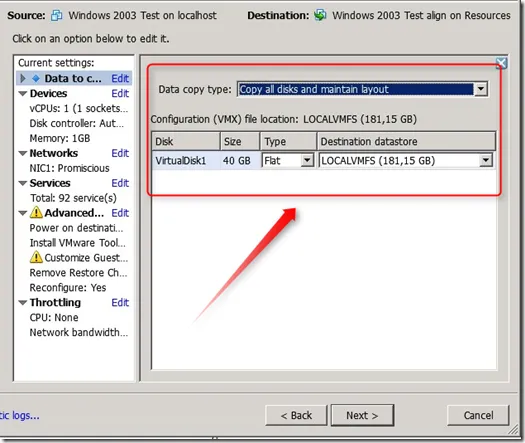Click the 40 GB size cell
Screen dimensions: 525x443
(240, 160)
